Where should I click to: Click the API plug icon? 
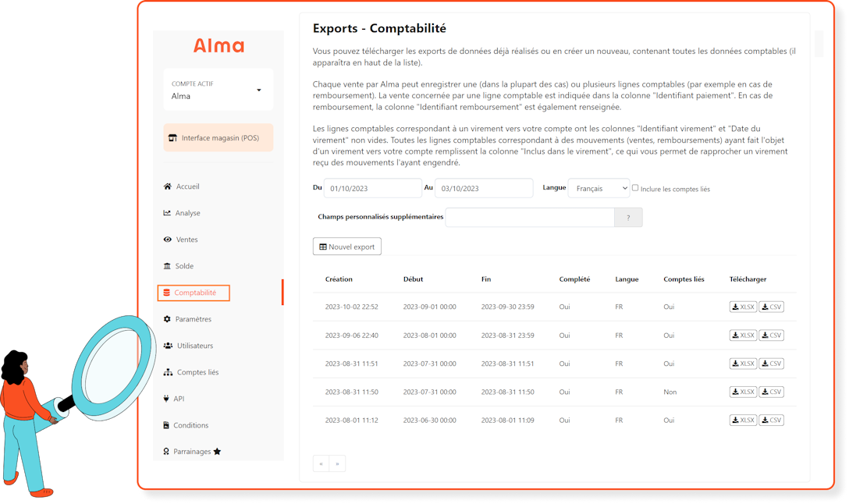[166, 399]
